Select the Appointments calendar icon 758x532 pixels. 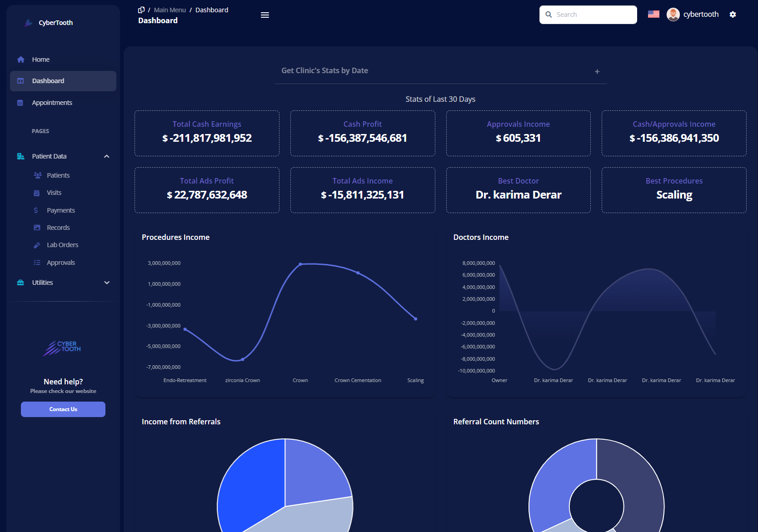point(20,103)
